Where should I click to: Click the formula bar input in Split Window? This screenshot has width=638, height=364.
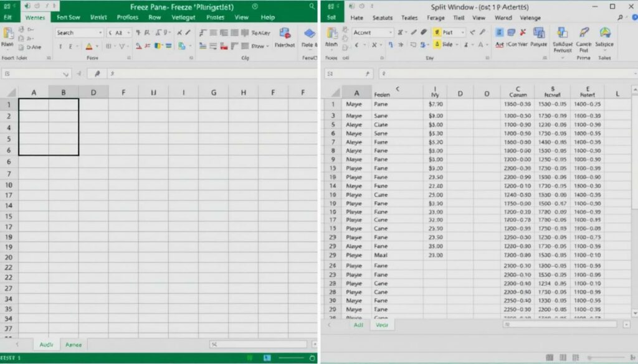[x=508, y=73]
